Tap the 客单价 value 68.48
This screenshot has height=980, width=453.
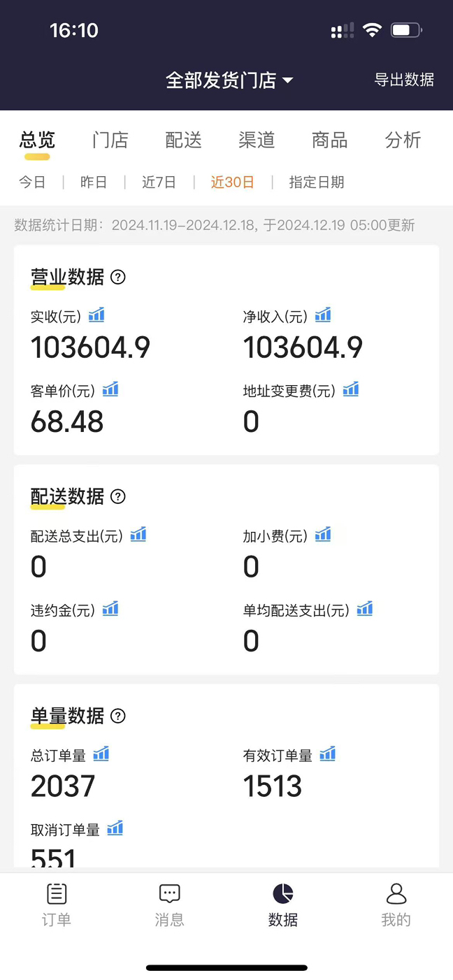click(x=67, y=421)
